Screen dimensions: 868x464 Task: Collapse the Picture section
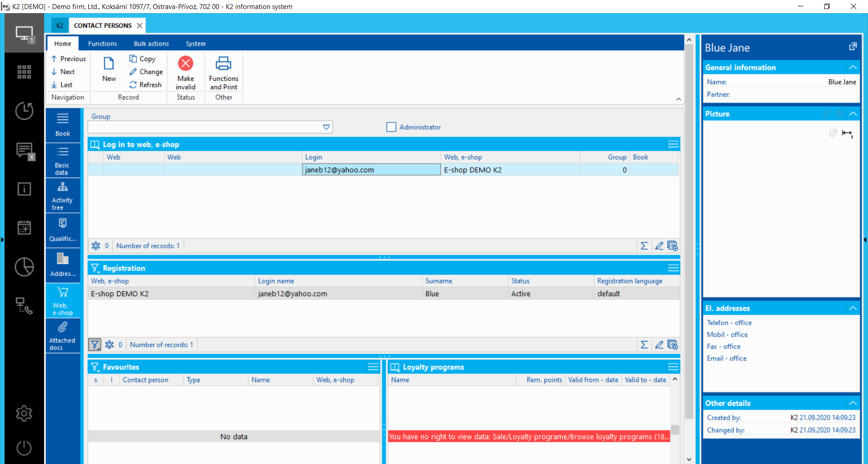coord(853,114)
